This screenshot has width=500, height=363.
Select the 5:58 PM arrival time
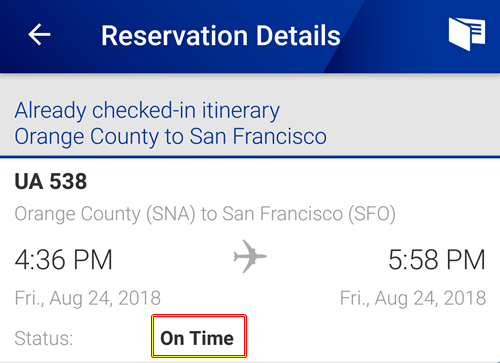[437, 260]
